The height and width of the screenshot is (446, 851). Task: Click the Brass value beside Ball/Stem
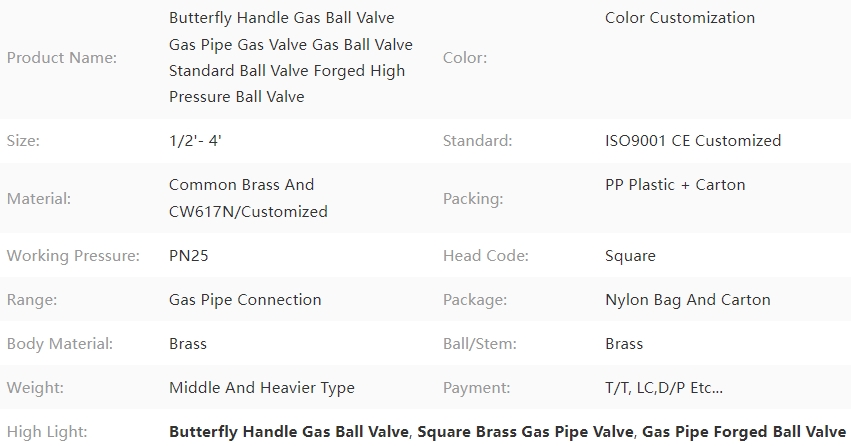624,344
